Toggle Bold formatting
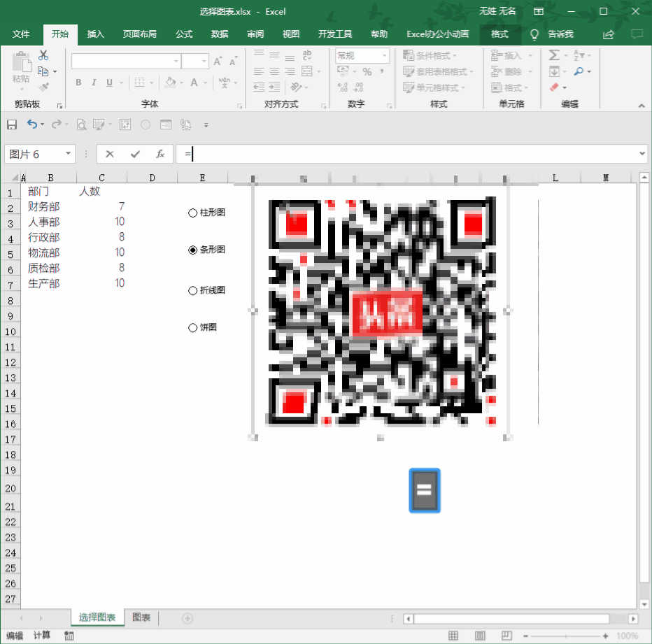This screenshot has width=652, height=644. coord(78,83)
